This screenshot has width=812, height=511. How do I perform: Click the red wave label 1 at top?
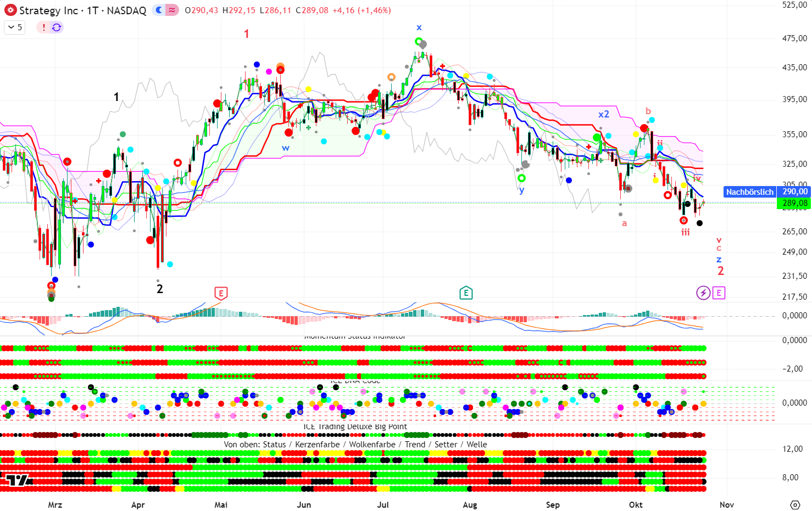(246, 34)
